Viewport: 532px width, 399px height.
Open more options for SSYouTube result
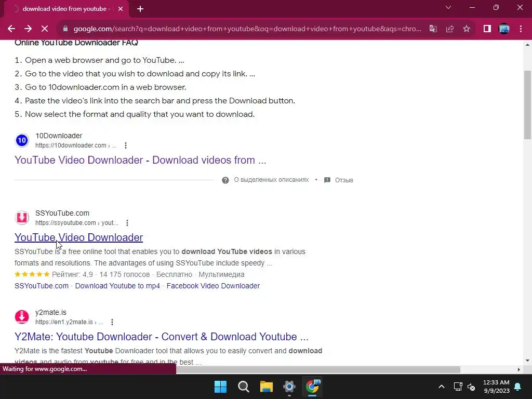coord(127,223)
